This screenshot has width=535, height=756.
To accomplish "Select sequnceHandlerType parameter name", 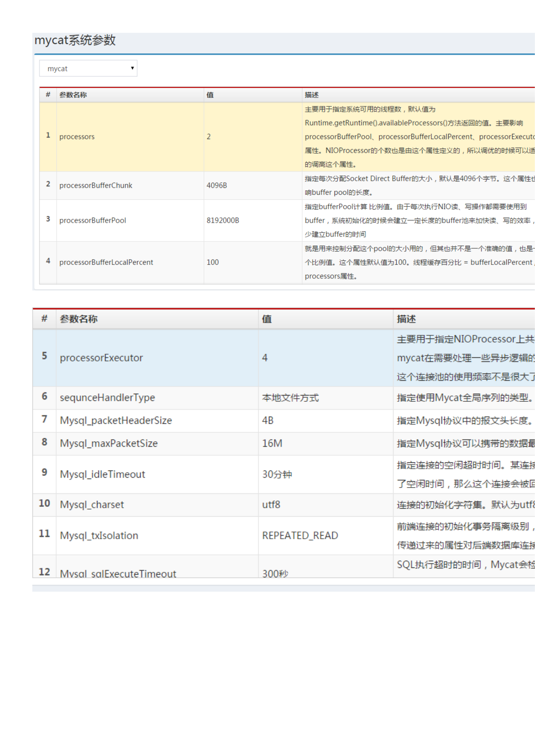I will click(x=107, y=398).
